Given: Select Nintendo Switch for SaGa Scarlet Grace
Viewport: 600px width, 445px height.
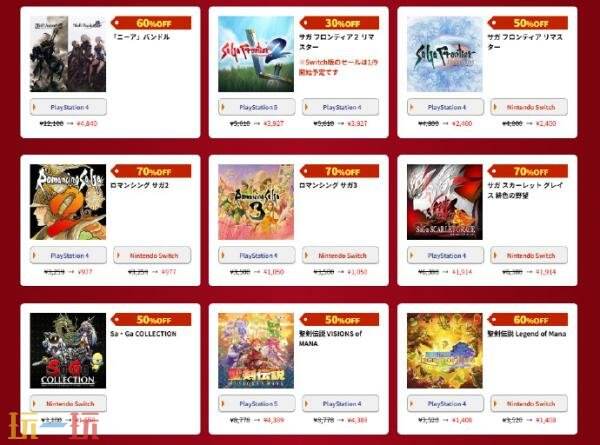Looking at the screenshot, I should point(529,255).
